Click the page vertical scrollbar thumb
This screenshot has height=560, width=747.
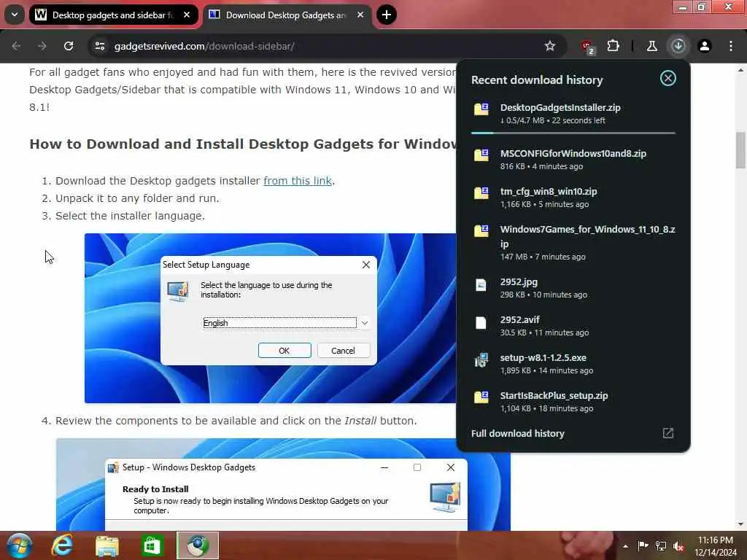pyautogui.click(x=740, y=150)
